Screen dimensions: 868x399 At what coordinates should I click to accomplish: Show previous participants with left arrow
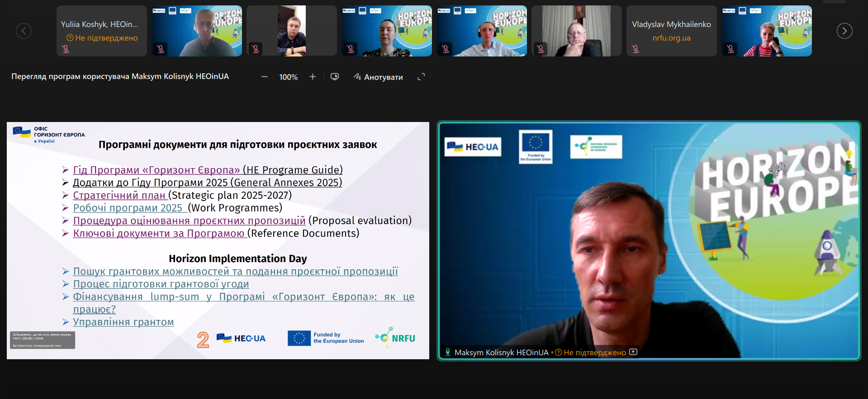click(x=24, y=31)
